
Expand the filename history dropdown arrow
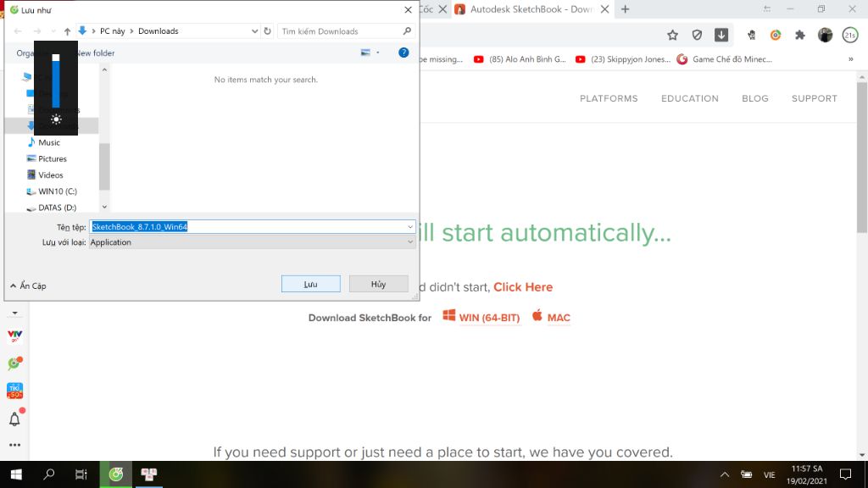tap(410, 227)
